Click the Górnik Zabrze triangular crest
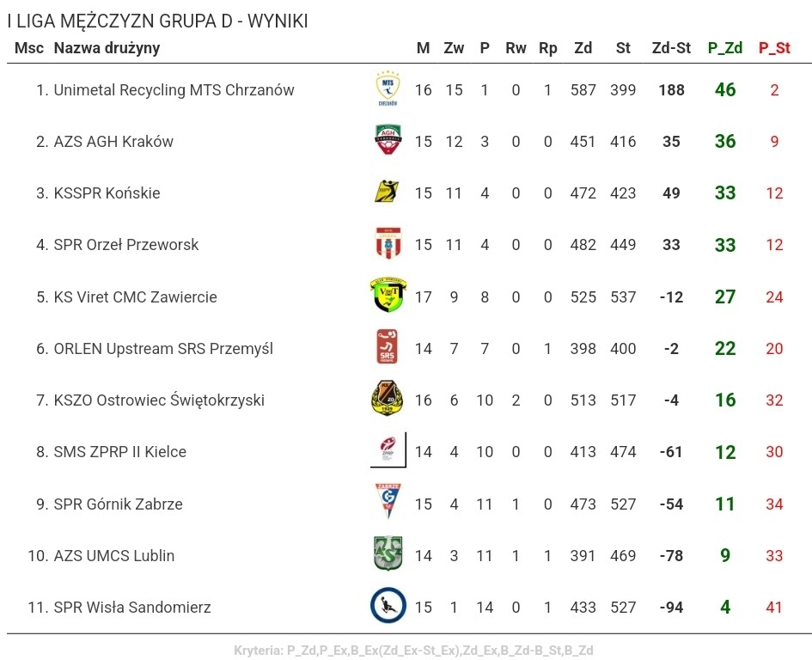 pos(388,500)
